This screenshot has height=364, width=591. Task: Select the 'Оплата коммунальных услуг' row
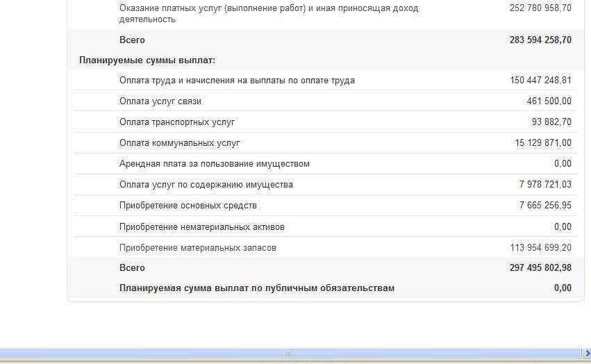pos(326,143)
